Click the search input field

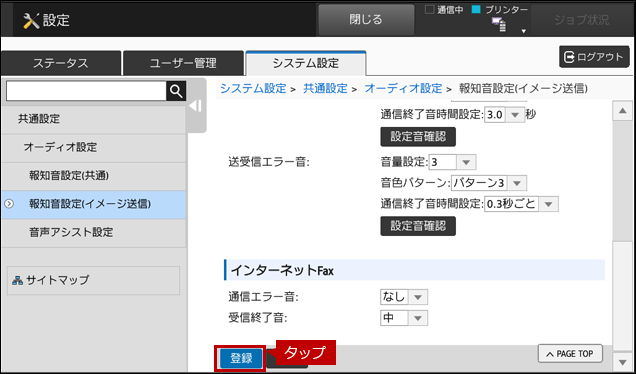(x=86, y=91)
